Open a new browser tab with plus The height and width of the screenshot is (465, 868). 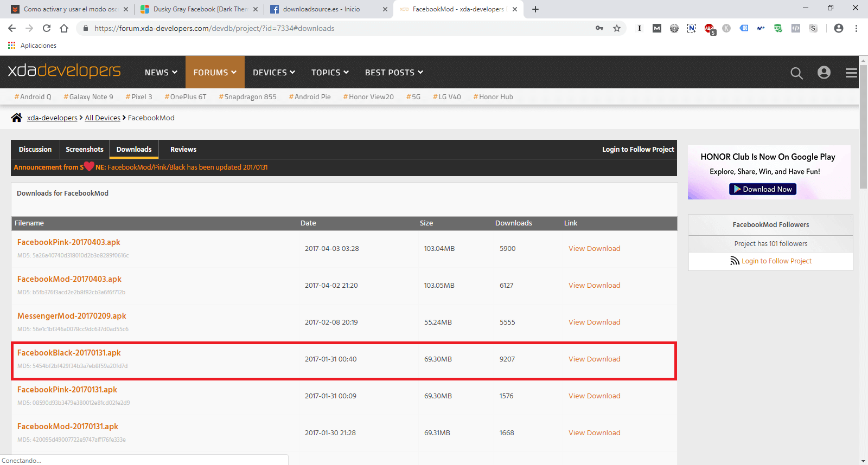coord(535,9)
